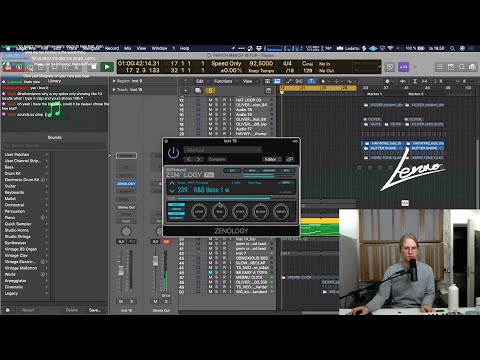Click the duplicate track icon
This screenshot has height=360, width=480.
click(198, 90)
